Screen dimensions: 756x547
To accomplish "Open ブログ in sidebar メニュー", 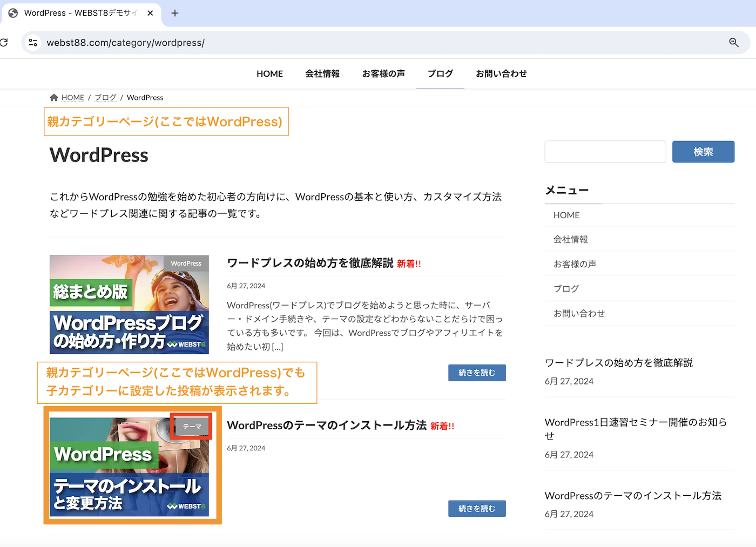I will 639,288.
